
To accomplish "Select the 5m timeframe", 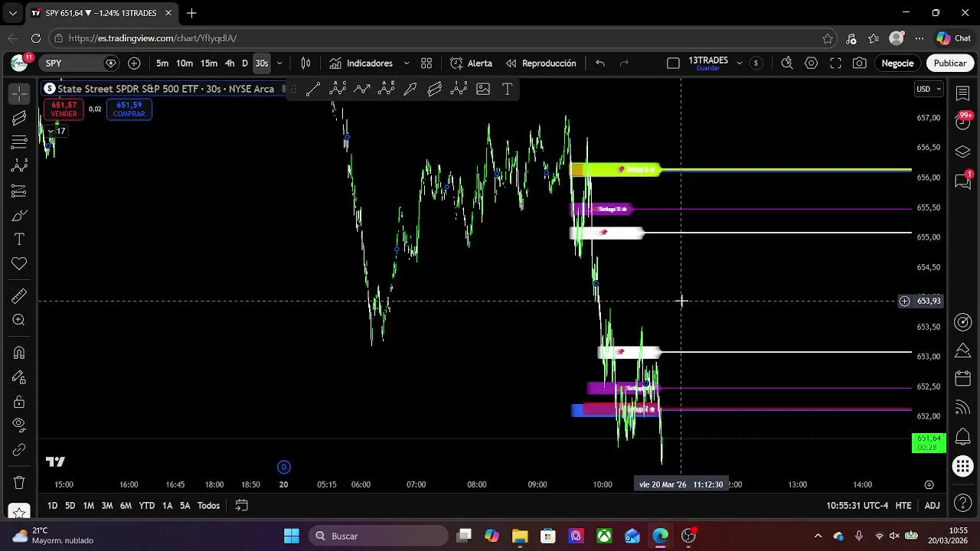I will (x=162, y=64).
